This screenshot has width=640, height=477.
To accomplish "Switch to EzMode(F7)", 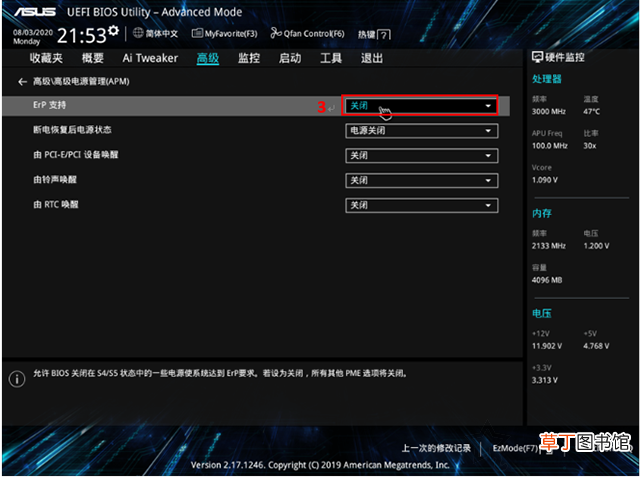I will tap(516, 448).
